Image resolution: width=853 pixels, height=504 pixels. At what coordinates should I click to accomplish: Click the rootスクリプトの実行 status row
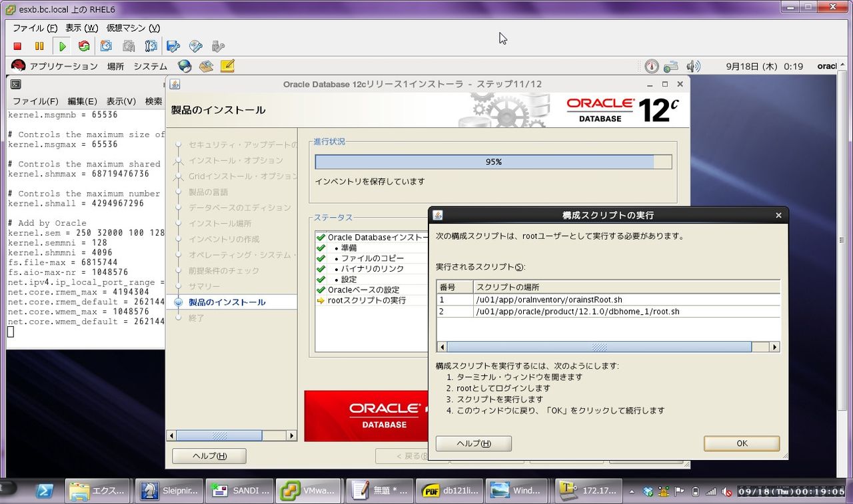367,300
